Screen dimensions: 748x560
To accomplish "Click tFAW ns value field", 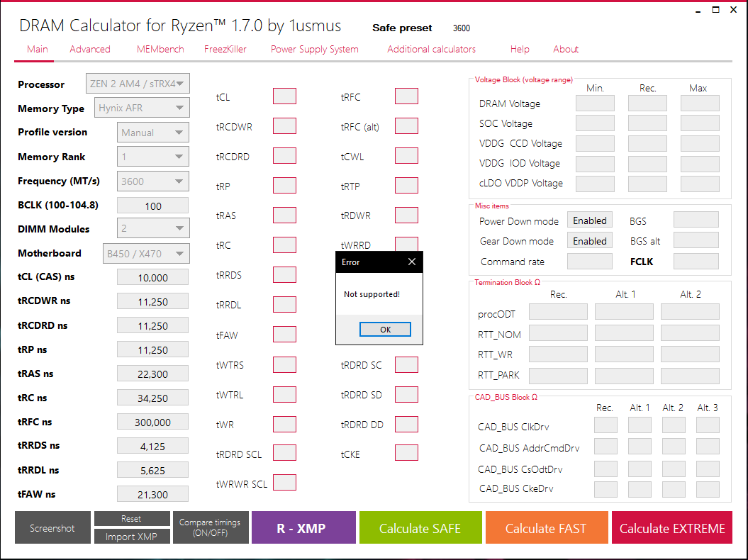I will (x=152, y=494).
